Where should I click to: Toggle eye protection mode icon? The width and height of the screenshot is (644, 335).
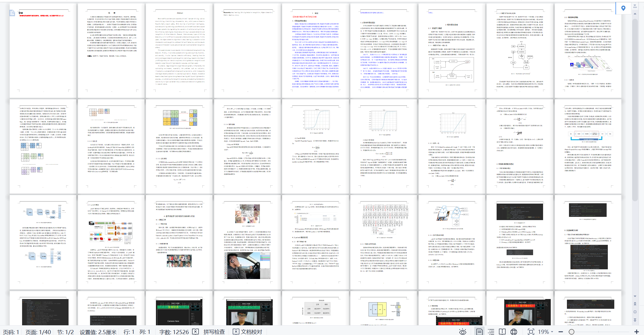(462, 332)
